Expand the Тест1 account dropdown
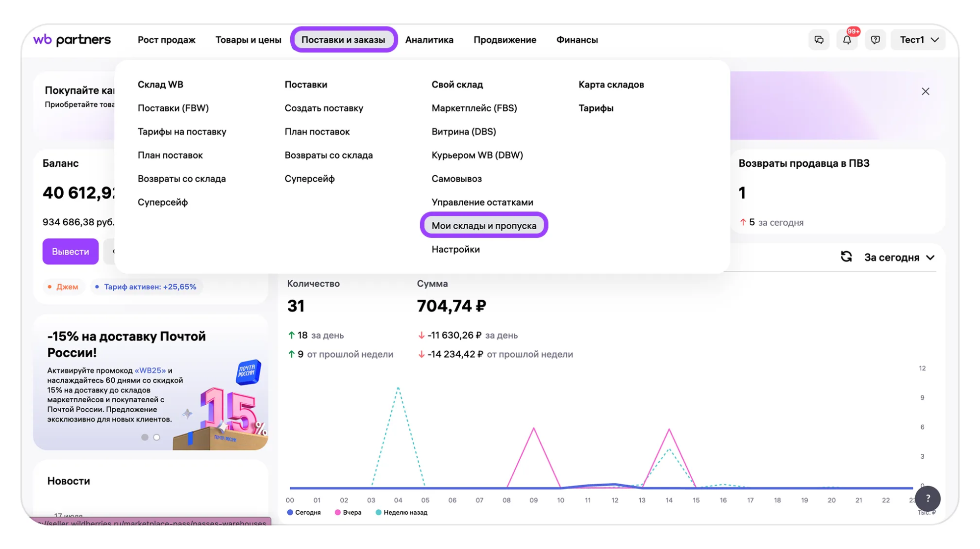Viewport: 980px width, 549px height. point(919,40)
